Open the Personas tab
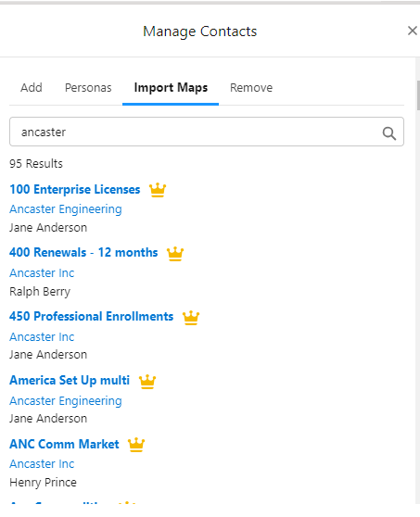 click(x=88, y=88)
